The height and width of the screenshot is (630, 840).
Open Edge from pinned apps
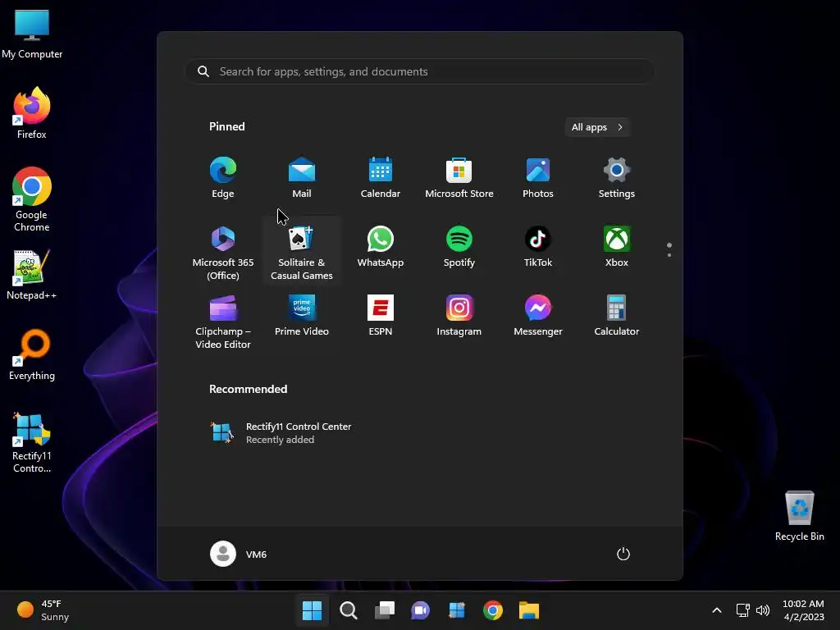[223, 178]
